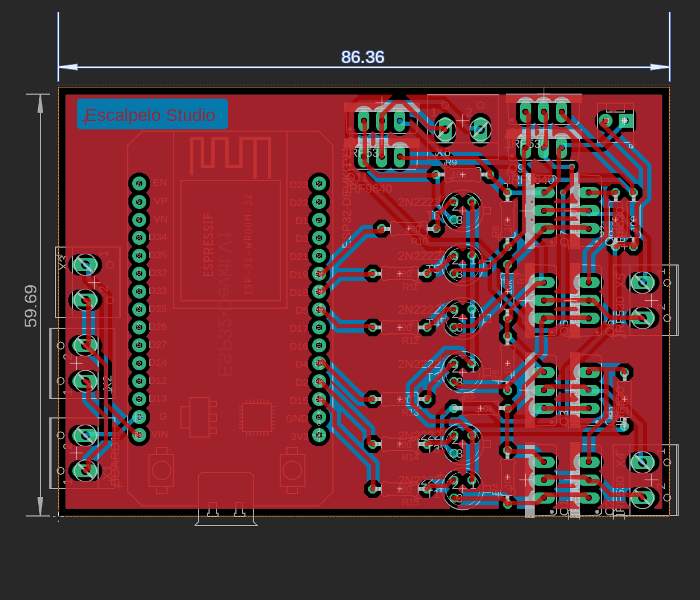
Task: Click the right push button footprint on ESP32
Action: click(292, 470)
